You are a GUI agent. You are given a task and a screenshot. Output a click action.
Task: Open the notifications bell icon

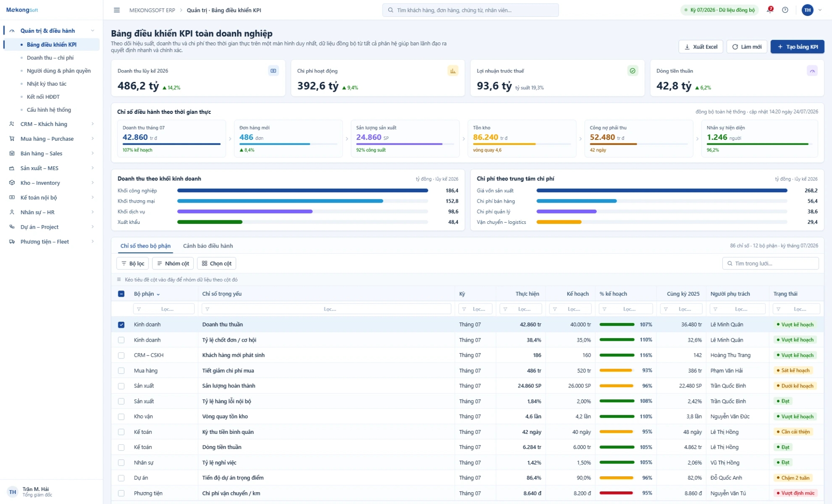point(770,10)
